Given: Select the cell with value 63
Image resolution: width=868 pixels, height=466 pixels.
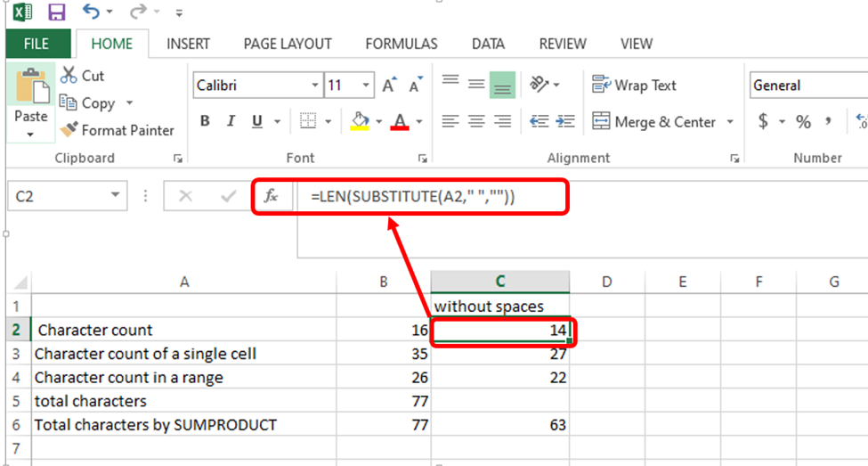Looking at the screenshot, I should [x=500, y=424].
